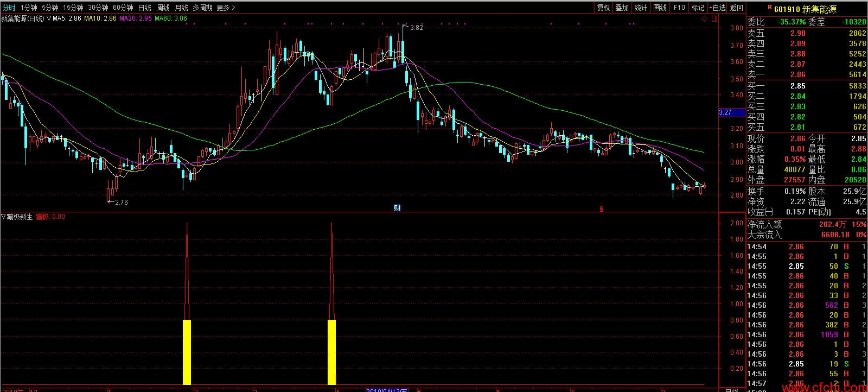The height and width of the screenshot is (392, 868).
Task: Switch to the 月线 monthly chart
Action: [x=181, y=8]
